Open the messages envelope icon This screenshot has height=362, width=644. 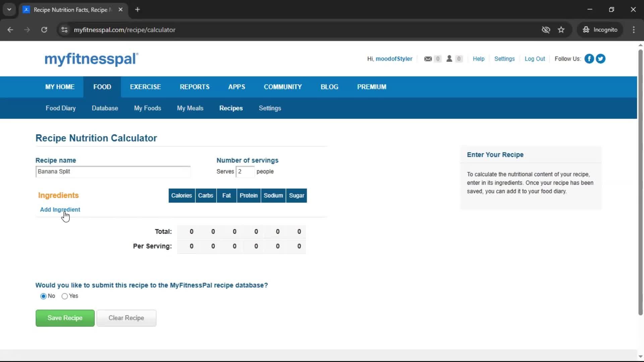[x=428, y=59]
